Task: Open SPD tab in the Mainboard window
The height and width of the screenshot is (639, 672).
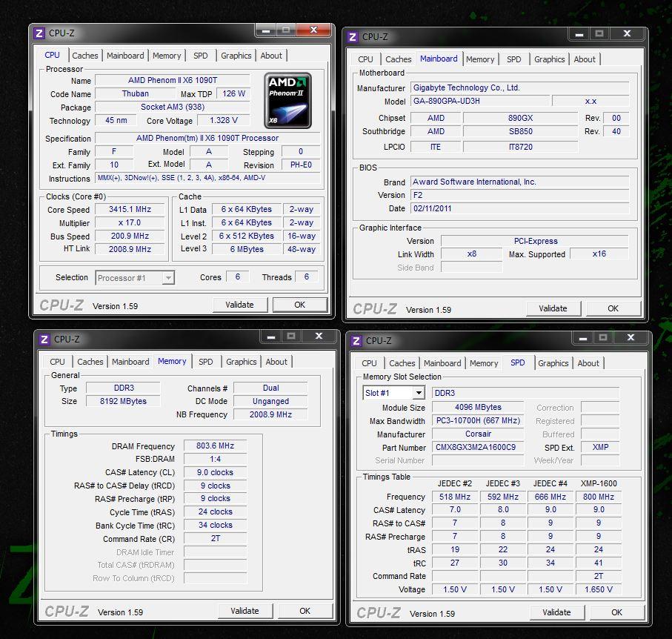Action: pos(514,59)
